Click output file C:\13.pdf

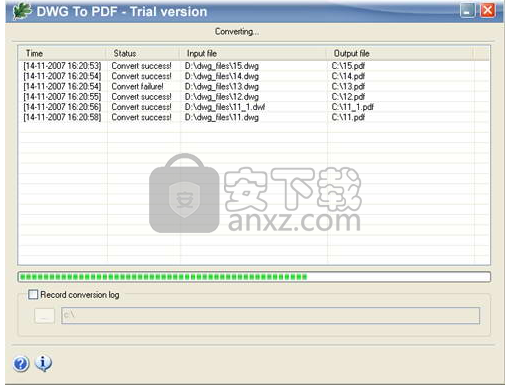click(348, 86)
